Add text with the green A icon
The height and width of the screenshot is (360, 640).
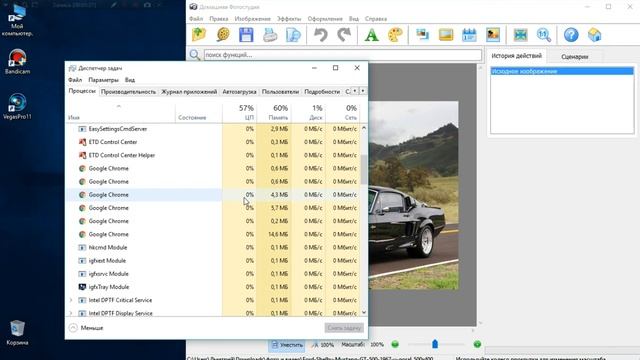coord(371,35)
